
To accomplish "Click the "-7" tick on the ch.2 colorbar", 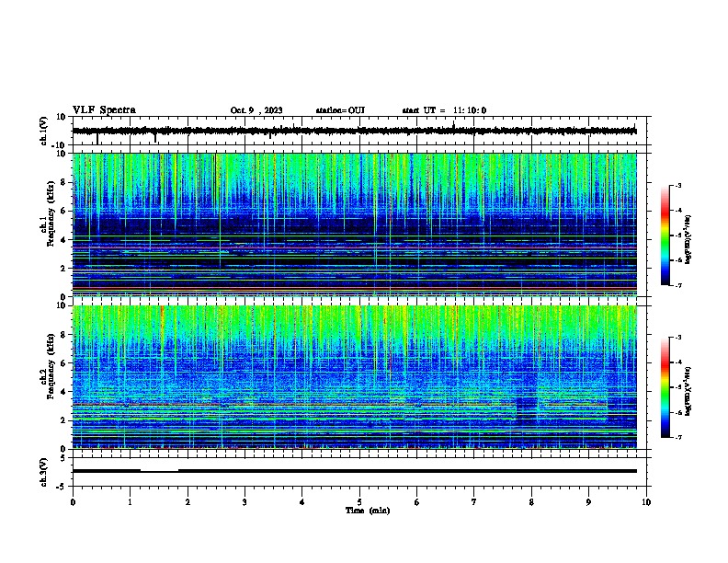I will 677,437.
